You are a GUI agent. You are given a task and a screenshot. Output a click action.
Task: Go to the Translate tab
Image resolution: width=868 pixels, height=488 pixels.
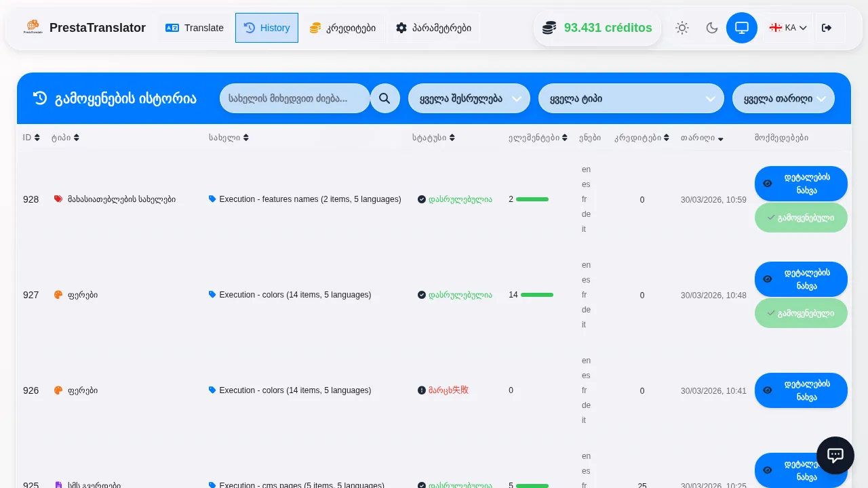coord(195,28)
